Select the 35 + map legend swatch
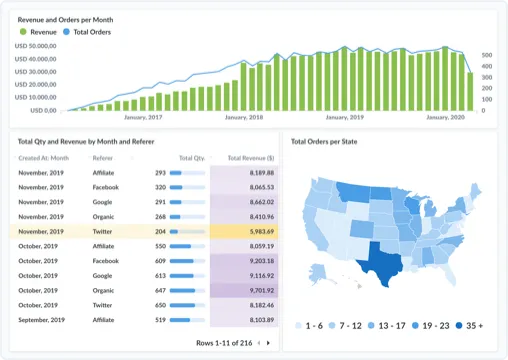The width and height of the screenshot is (508, 360). [459, 326]
